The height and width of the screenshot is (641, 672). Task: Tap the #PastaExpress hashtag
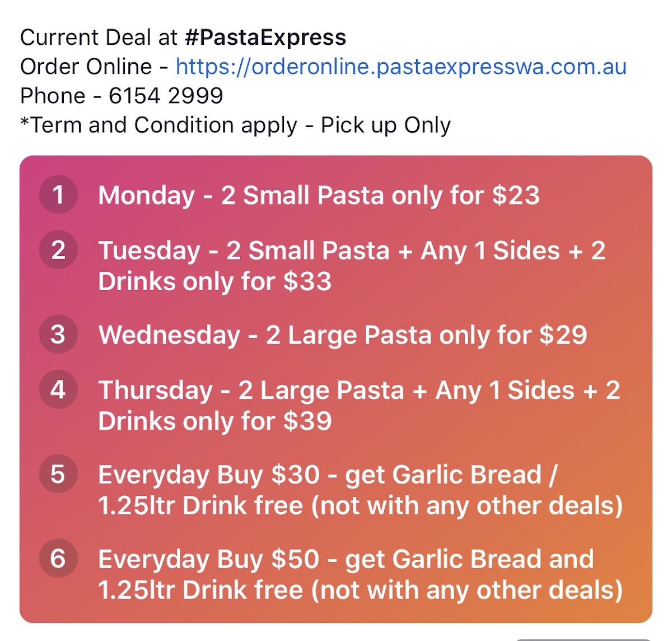[x=265, y=38]
